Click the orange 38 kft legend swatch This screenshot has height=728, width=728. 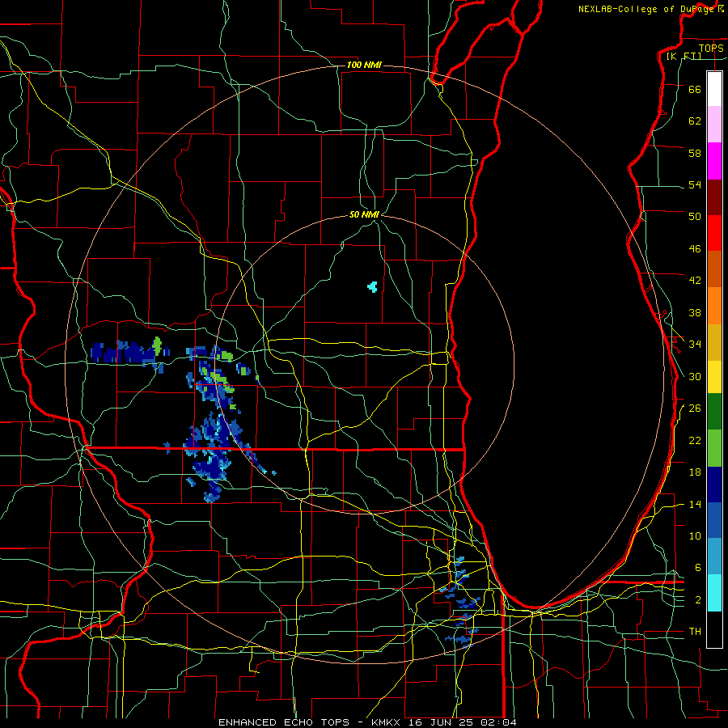pos(714,306)
